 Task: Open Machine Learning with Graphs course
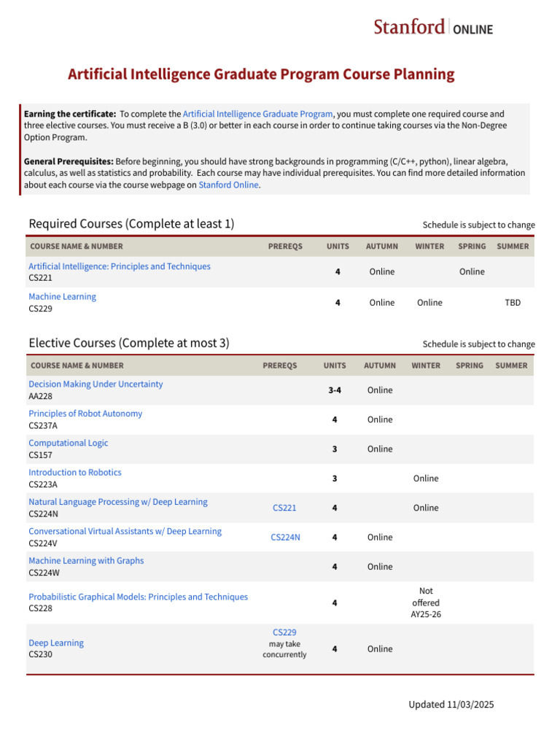(86, 561)
